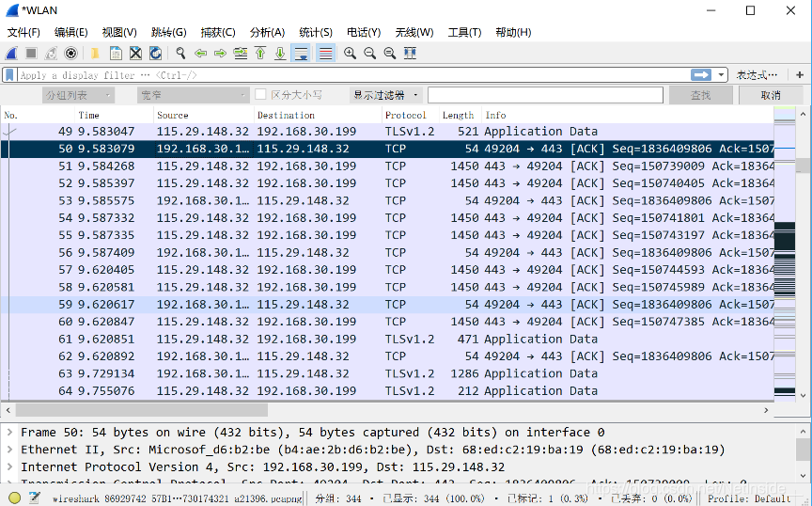812x506 pixels.
Task: Open the 统计(S) menu
Action: pos(316,32)
